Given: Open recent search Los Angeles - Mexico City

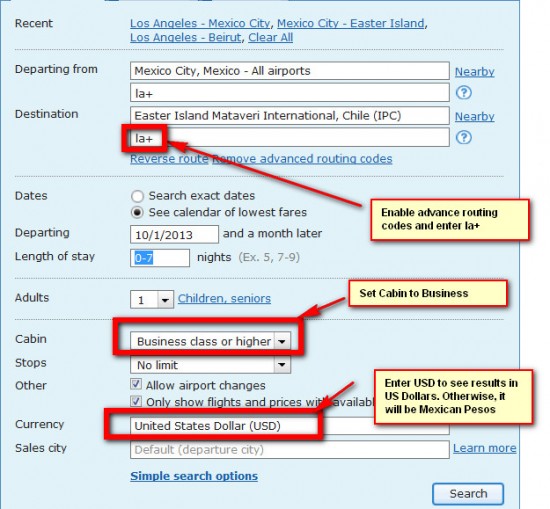Looking at the screenshot, I should pos(200,24).
